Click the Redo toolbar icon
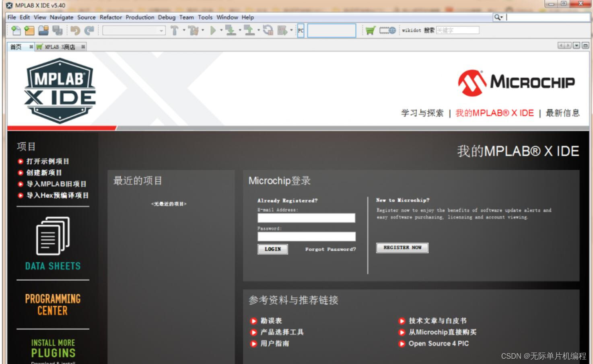 click(x=89, y=30)
